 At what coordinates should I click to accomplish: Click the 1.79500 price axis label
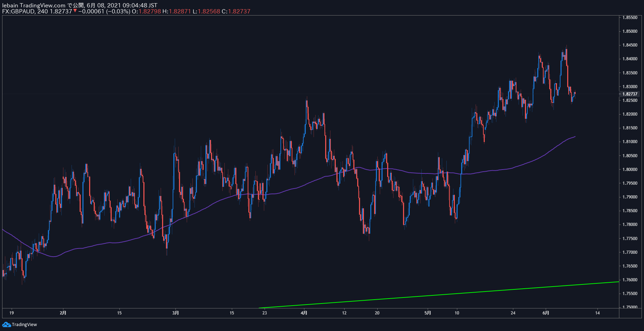(630, 183)
